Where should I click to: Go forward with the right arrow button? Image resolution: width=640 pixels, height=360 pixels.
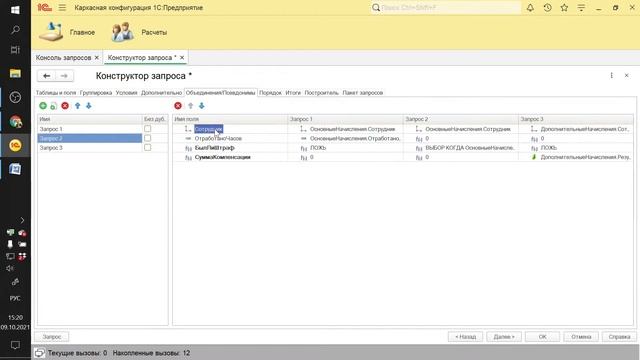(64, 76)
